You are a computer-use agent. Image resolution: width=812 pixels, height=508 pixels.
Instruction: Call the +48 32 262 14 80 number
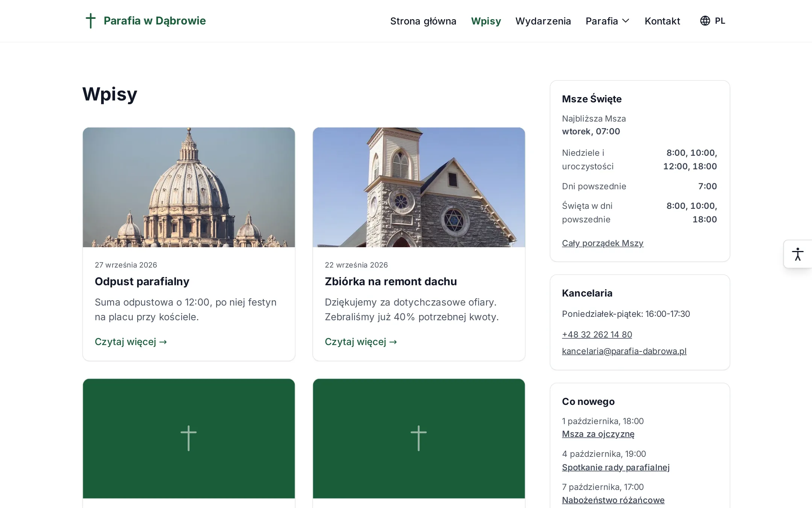[x=597, y=335]
